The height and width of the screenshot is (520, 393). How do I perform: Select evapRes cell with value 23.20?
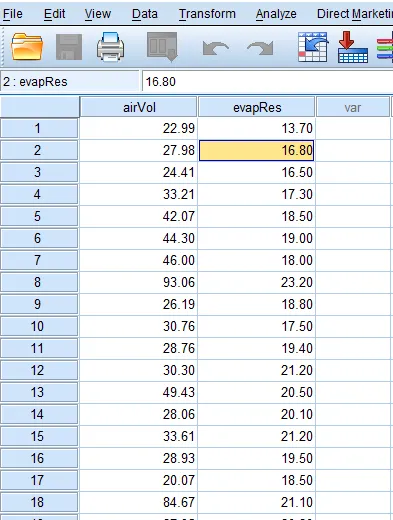257,282
